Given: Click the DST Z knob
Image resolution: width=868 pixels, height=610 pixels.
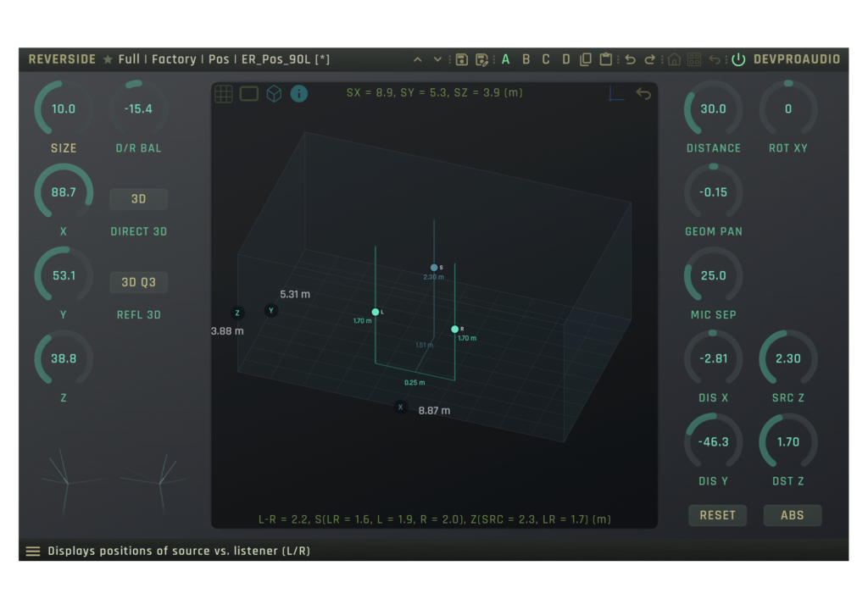Looking at the screenshot, I should pos(788,442).
